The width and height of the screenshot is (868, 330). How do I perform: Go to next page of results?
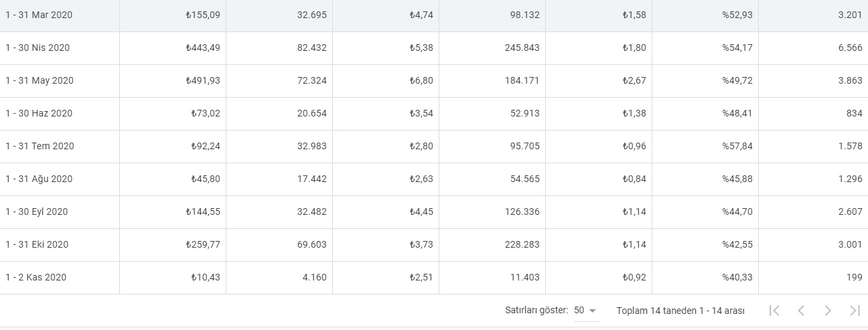pyautogui.click(x=828, y=311)
